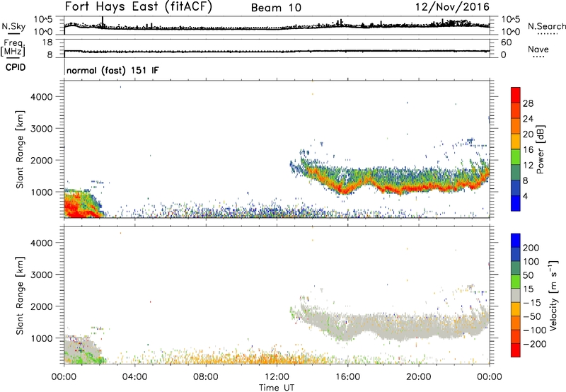This screenshot has width=566, height=392.
Task: Click the 3000 tick on the velocity panel
Action: pos(41,275)
